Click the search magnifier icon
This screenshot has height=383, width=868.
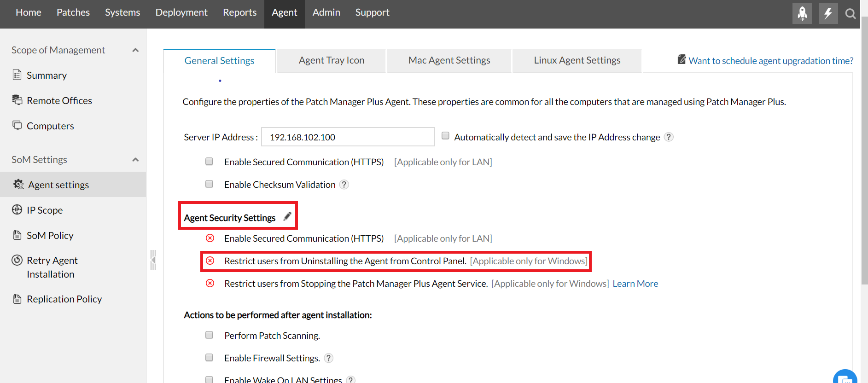click(x=850, y=14)
